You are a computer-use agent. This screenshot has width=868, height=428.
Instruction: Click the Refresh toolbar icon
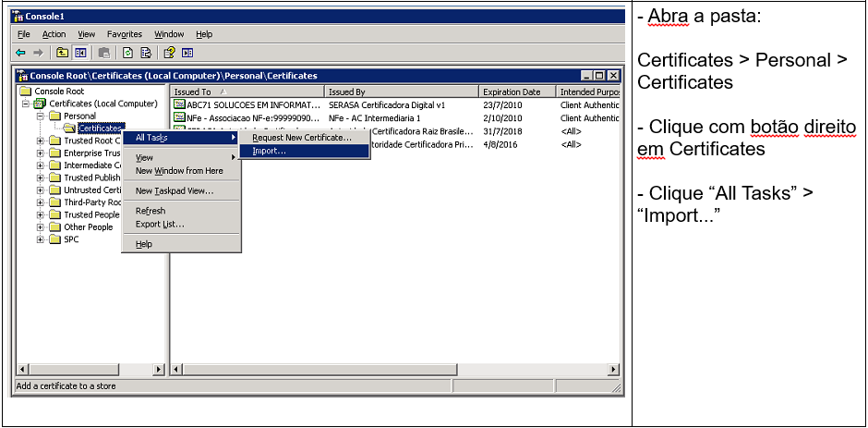coord(127,53)
